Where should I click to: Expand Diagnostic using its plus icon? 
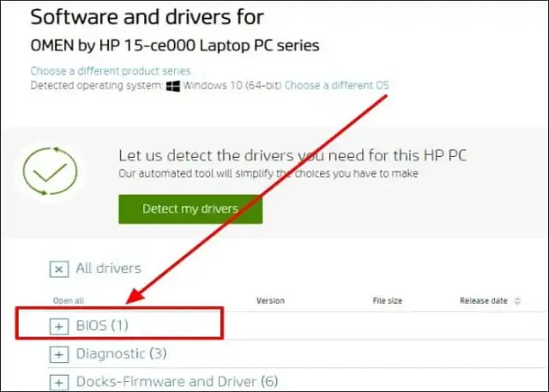click(59, 354)
